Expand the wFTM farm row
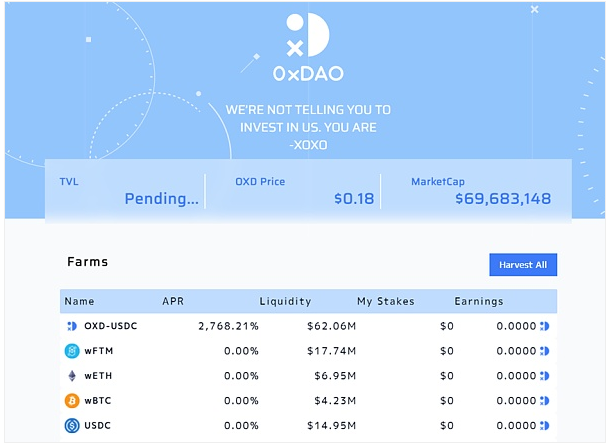This screenshot has width=611, height=445. coord(308,351)
